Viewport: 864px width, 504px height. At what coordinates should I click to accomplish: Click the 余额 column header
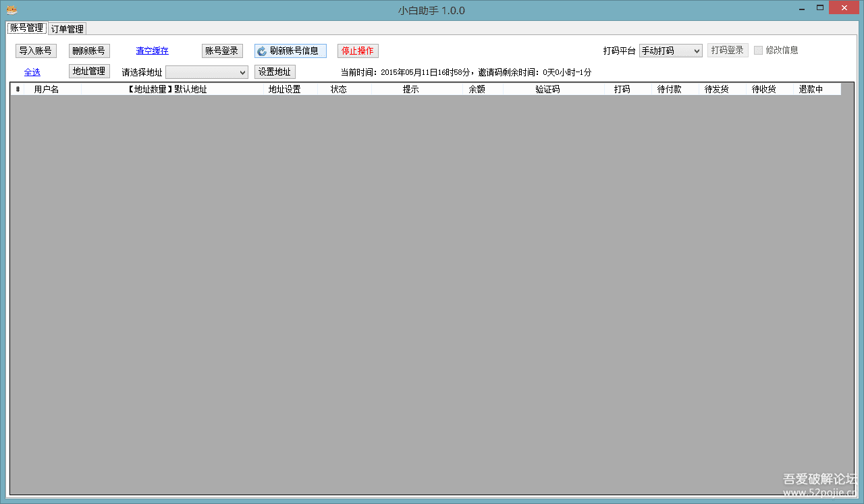pyautogui.click(x=483, y=89)
